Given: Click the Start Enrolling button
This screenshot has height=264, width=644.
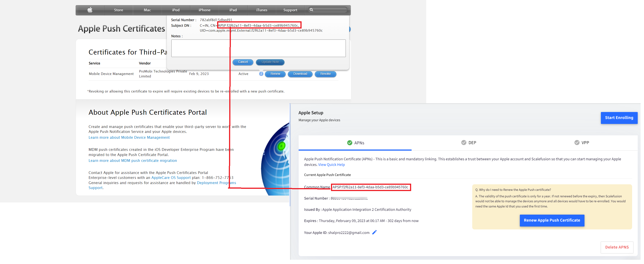Looking at the screenshot, I should (x=619, y=118).
